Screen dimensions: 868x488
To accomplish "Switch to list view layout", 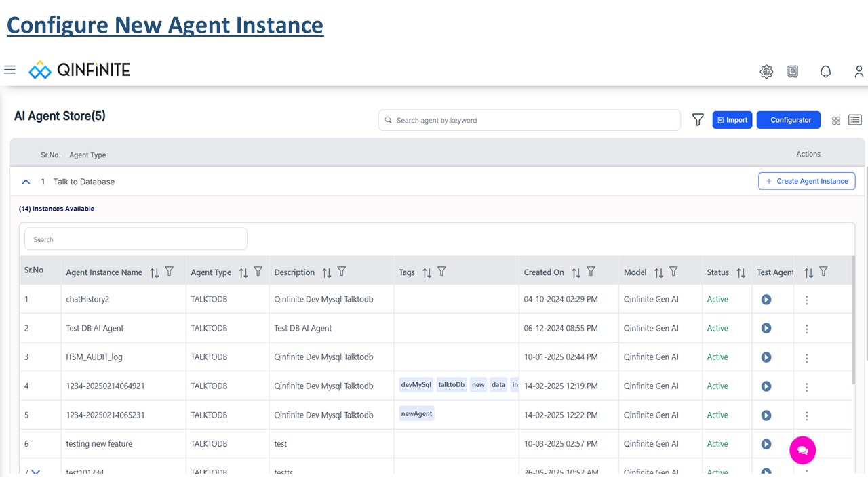I will click(854, 120).
